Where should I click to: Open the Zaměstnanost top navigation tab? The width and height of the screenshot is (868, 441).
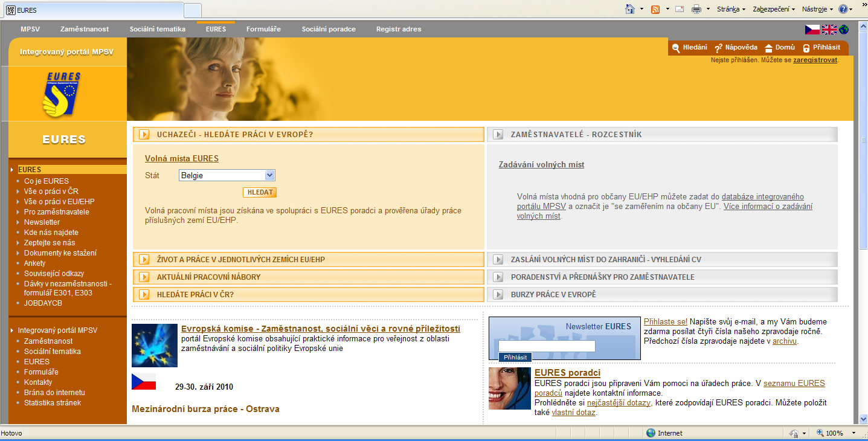pos(85,29)
